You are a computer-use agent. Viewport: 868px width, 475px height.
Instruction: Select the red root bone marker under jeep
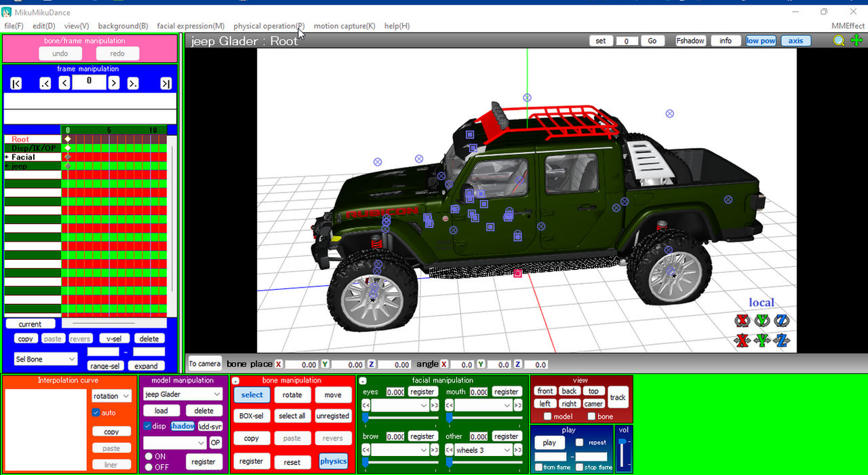(x=517, y=273)
